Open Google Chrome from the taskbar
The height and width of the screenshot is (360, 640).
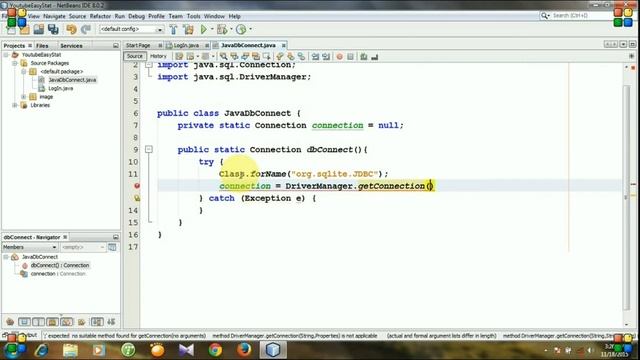pyautogui.click(x=215, y=350)
